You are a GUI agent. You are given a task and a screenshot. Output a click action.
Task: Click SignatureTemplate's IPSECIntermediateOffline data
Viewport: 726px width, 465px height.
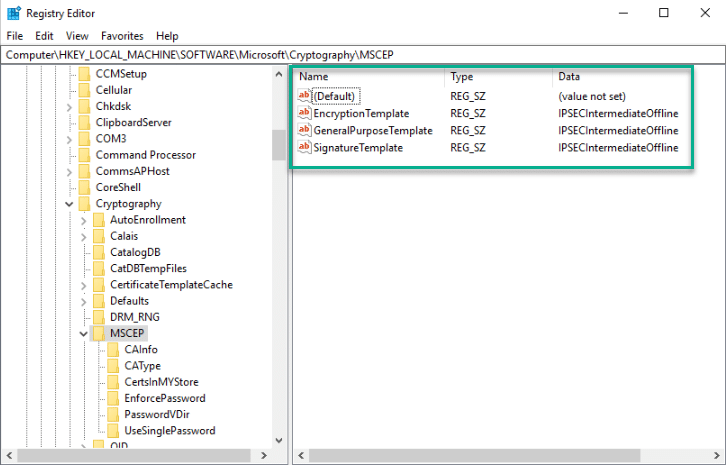pyautogui.click(x=618, y=148)
